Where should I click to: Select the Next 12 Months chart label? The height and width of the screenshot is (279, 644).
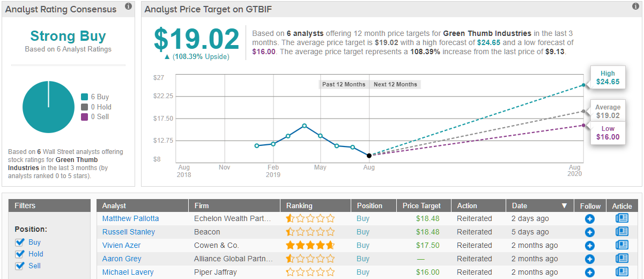tap(395, 84)
